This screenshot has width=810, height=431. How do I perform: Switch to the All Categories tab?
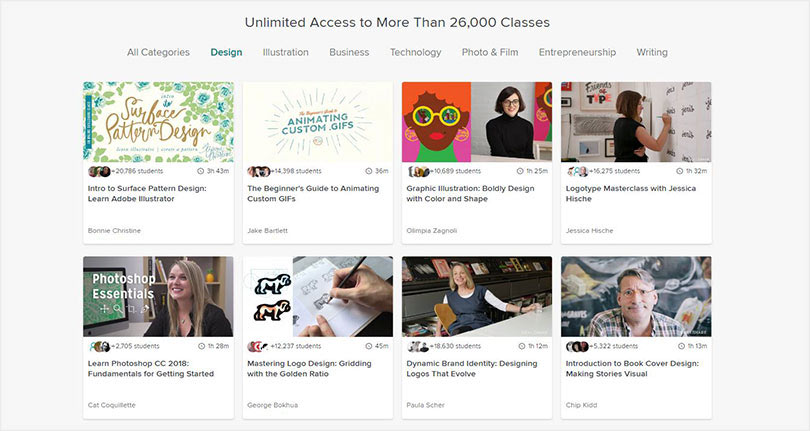tap(158, 52)
